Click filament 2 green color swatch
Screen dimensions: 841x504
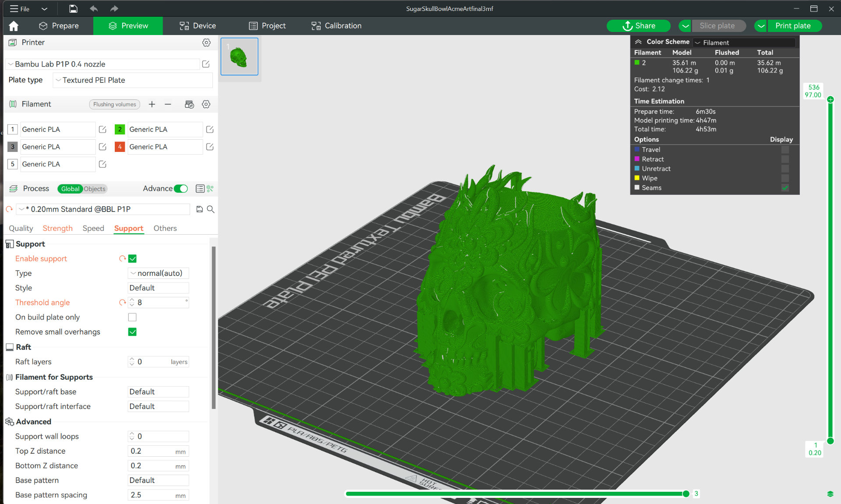(x=120, y=129)
